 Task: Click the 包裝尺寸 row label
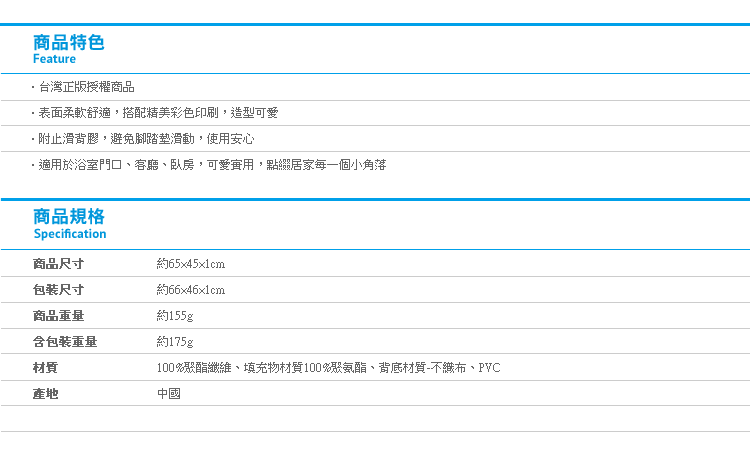(58, 290)
